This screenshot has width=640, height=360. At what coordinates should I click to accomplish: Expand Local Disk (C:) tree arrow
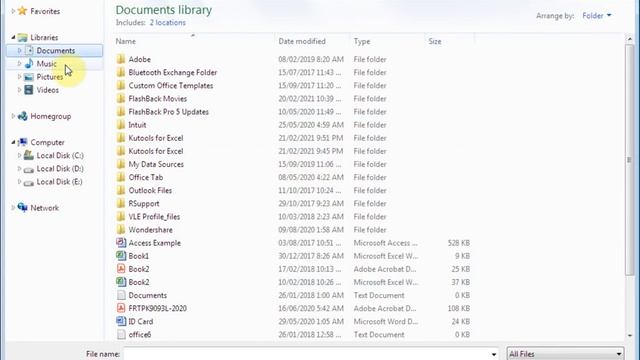(19, 156)
